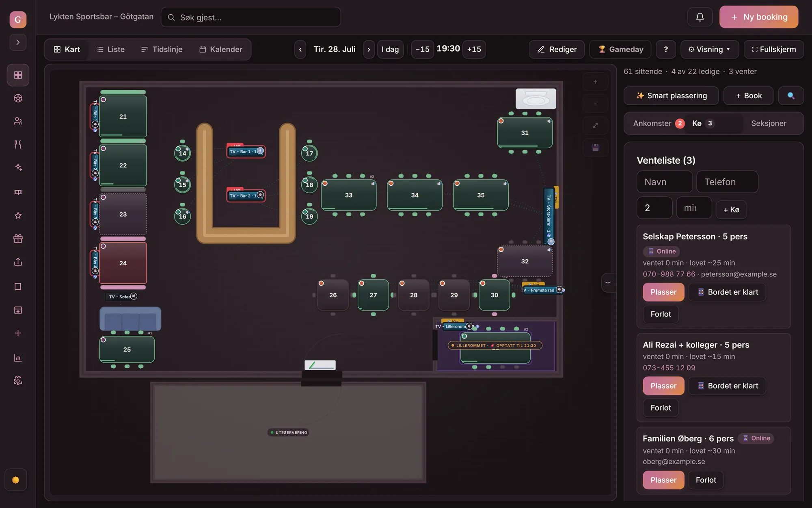Enter Fullskjerm mode
This screenshot has width=812, height=508.
[773, 49]
